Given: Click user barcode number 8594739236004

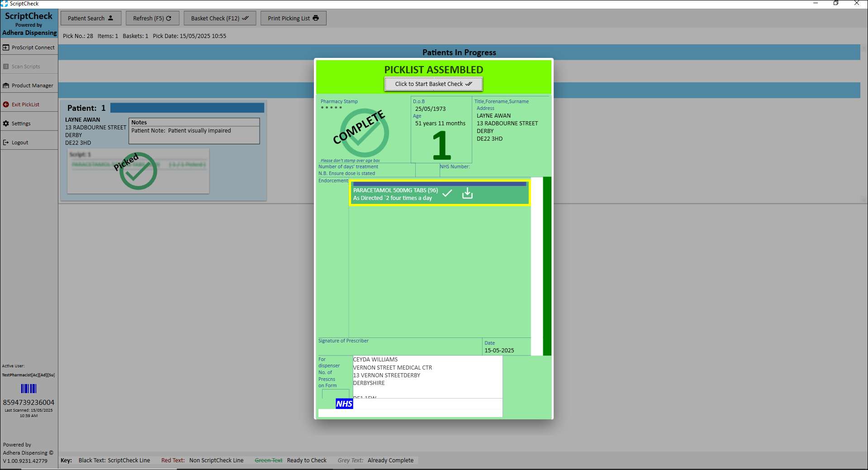Looking at the screenshot, I should pos(28,403).
